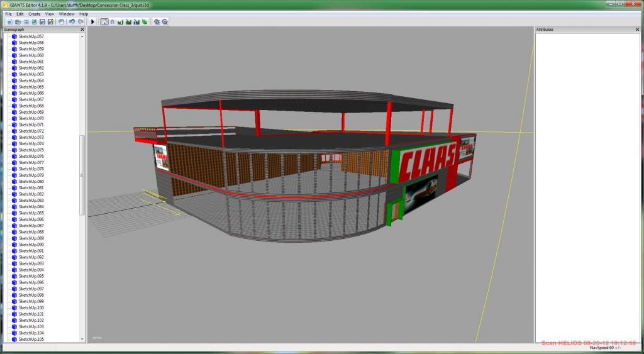Image resolution: width=644 pixels, height=354 pixels.
Task: Click the blue cube icon of SketchUp.064
Action: tap(14, 80)
